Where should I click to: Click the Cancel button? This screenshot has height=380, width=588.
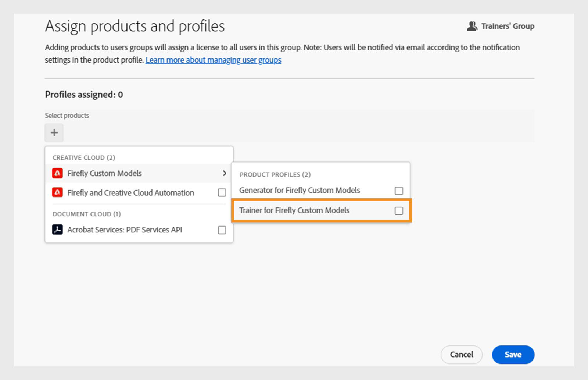462,355
